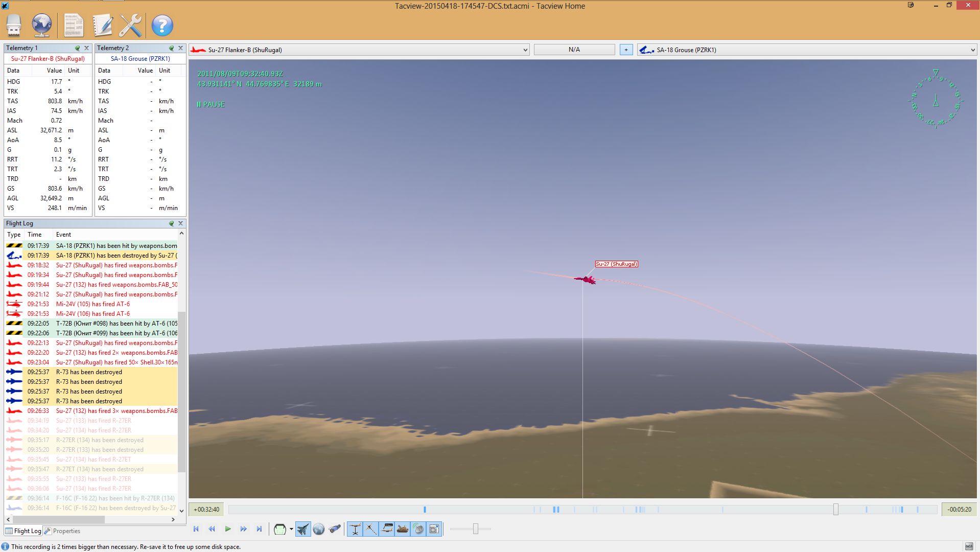The height and width of the screenshot is (552, 980).
Task: Open the Su-27 Flanker-B primary object dropdown
Action: point(359,50)
